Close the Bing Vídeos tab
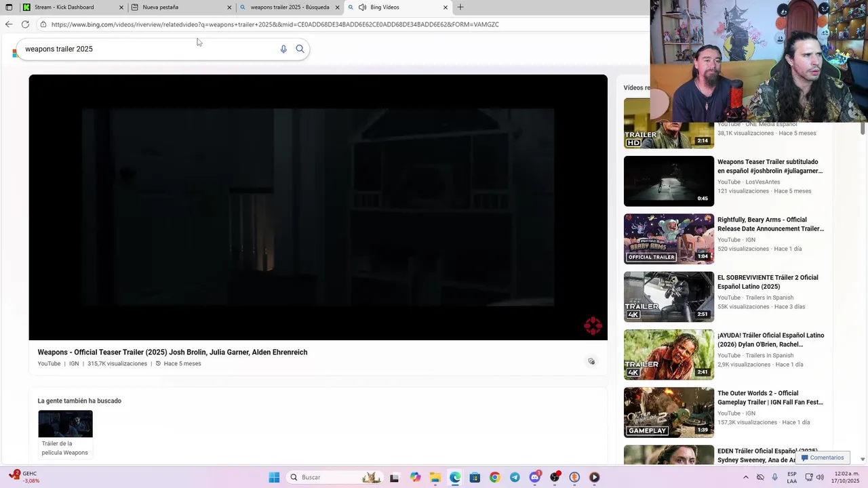The height and width of the screenshot is (488, 868). (446, 7)
